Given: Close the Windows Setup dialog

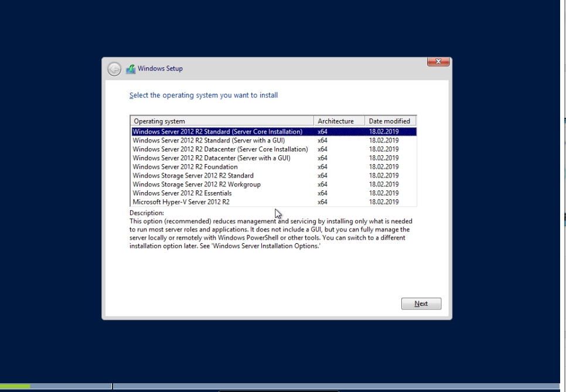Looking at the screenshot, I should [438, 62].
